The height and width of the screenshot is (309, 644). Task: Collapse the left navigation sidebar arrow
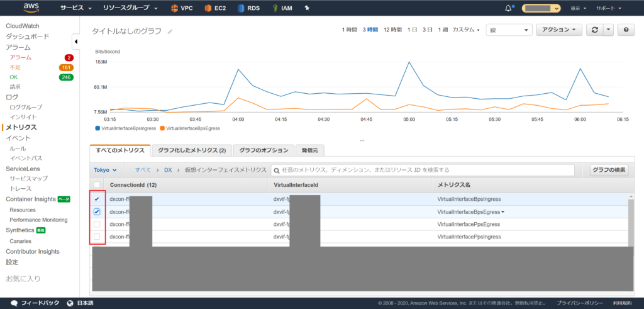[x=76, y=42]
